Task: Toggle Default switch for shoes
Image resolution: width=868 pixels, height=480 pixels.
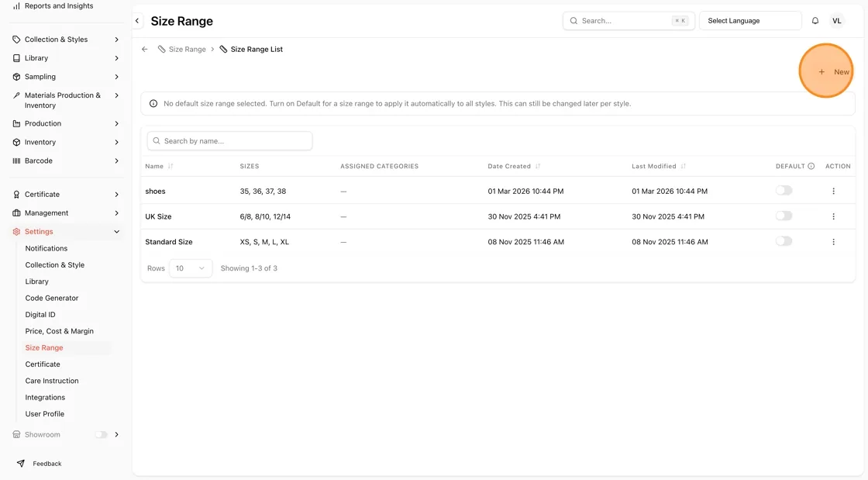Action: 784,191
